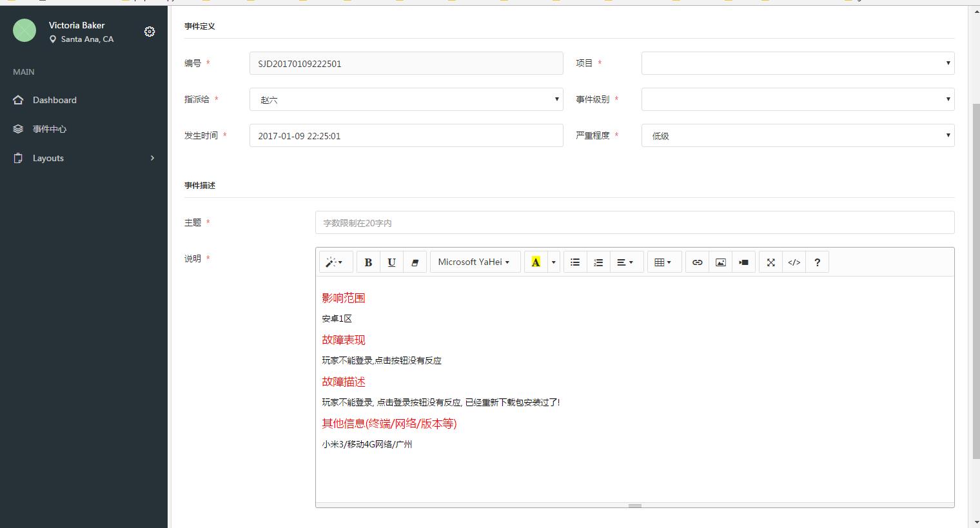Open the Layouts sidebar menu item
Image resolution: width=980 pixels, height=528 pixels.
[x=84, y=158]
